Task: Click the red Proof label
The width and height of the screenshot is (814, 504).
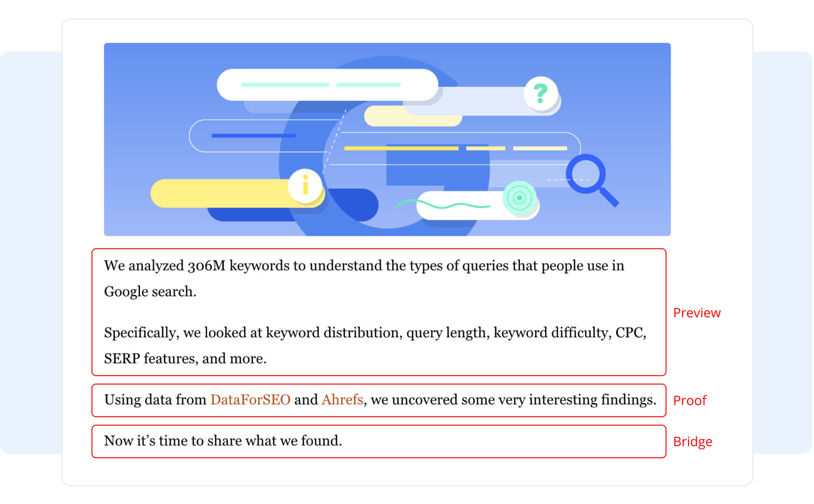Action: (x=689, y=400)
